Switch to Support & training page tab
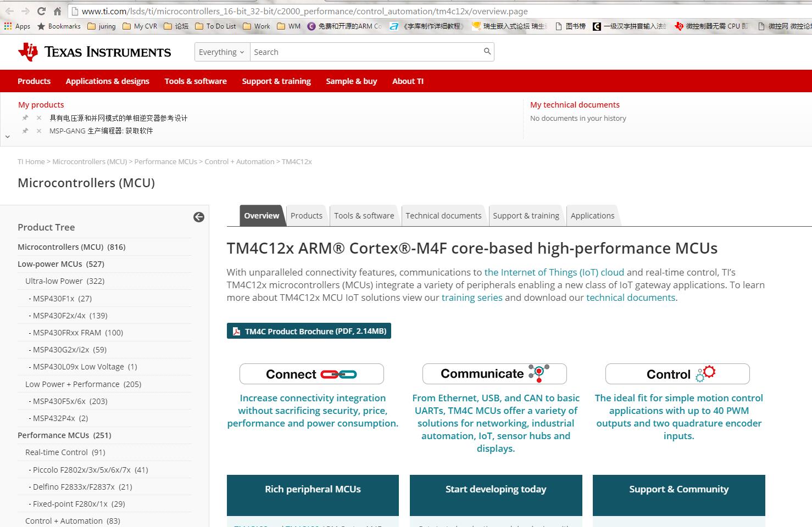812x527 pixels. [526, 216]
